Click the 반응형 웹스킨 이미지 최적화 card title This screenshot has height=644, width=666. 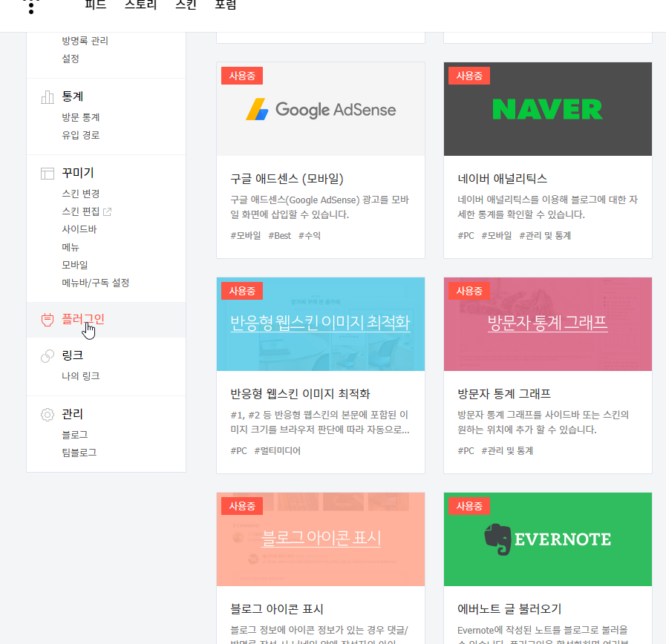click(x=300, y=393)
